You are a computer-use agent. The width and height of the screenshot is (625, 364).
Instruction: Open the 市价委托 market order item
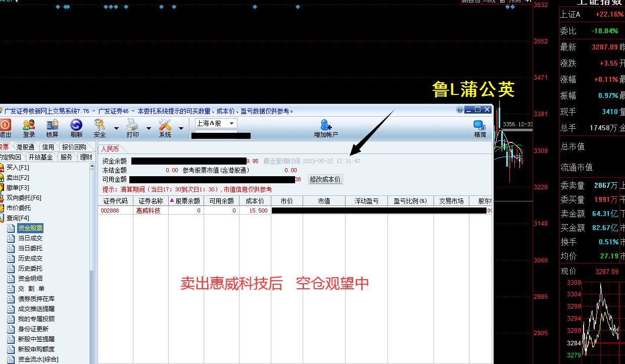pos(19,208)
